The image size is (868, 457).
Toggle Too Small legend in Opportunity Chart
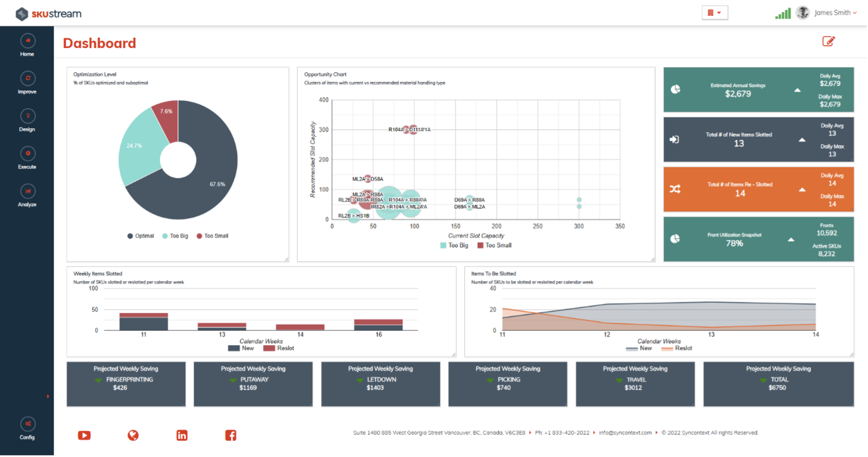(x=495, y=245)
